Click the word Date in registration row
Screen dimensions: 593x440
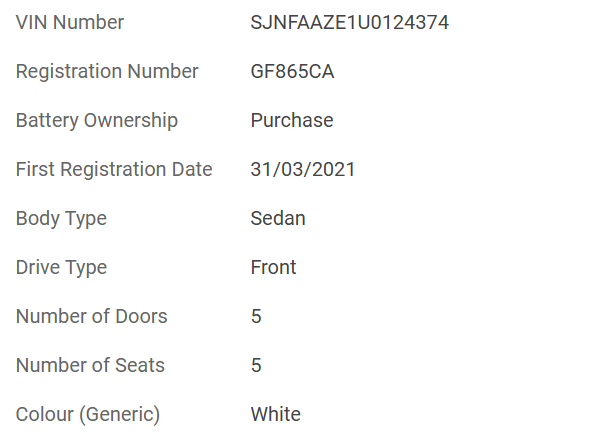[x=192, y=169]
